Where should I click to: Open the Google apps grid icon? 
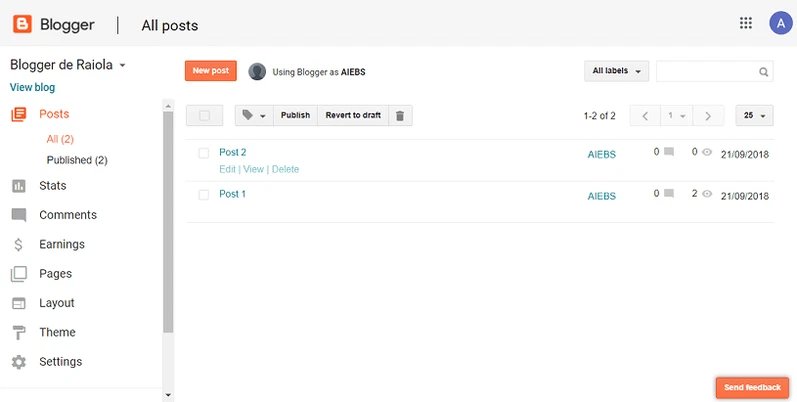(x=746, y=23)
